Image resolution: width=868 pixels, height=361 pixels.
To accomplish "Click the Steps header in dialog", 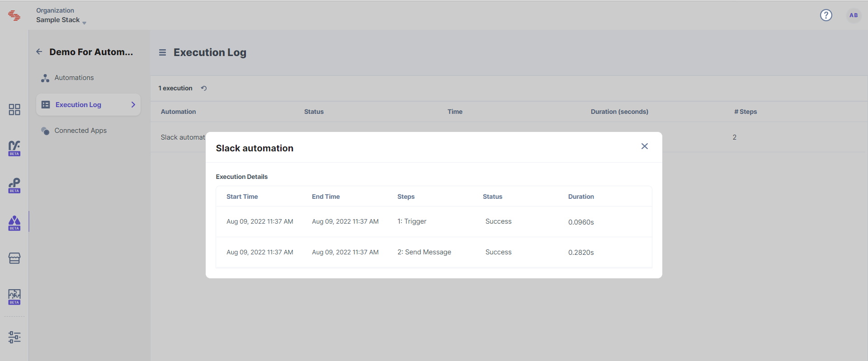I will coord(406,197).
